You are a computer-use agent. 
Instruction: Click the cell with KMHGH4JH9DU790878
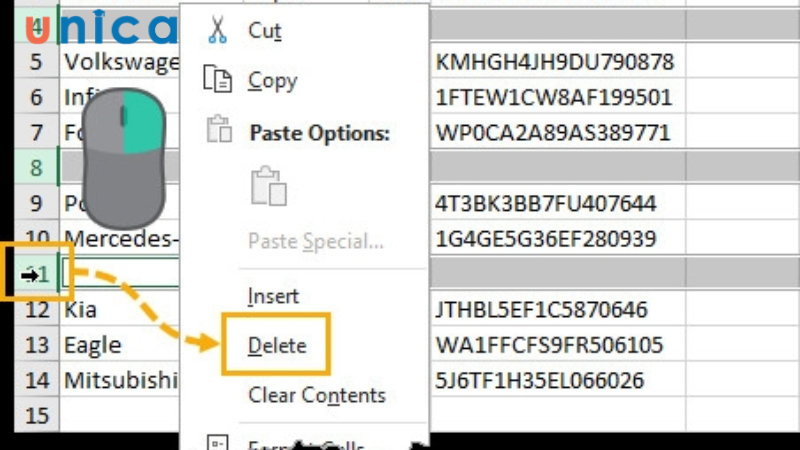[553, 62]
